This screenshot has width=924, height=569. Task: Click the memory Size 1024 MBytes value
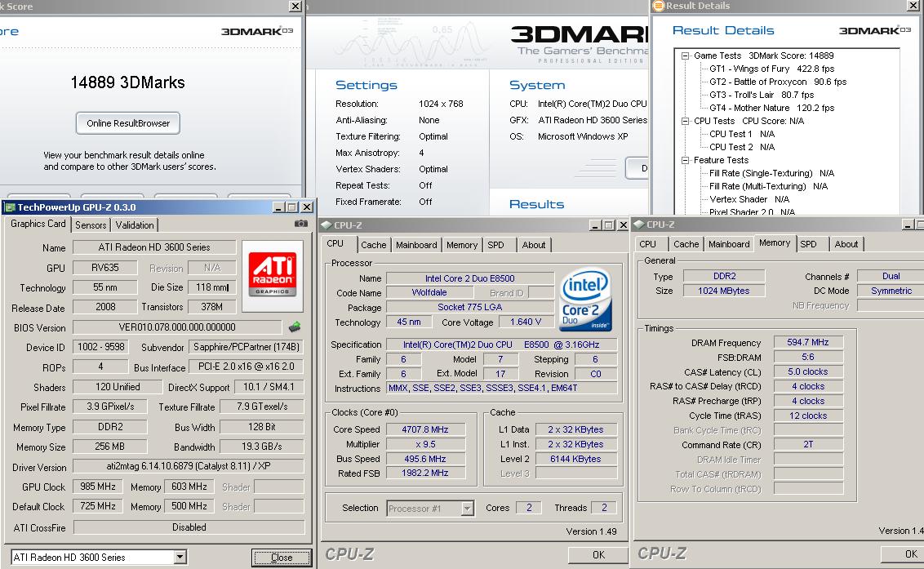click(724, 291)
